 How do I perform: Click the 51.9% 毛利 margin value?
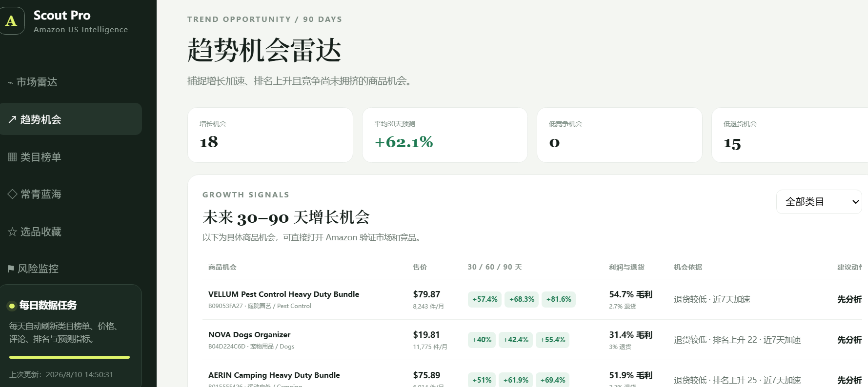click(x=630, y=375)
